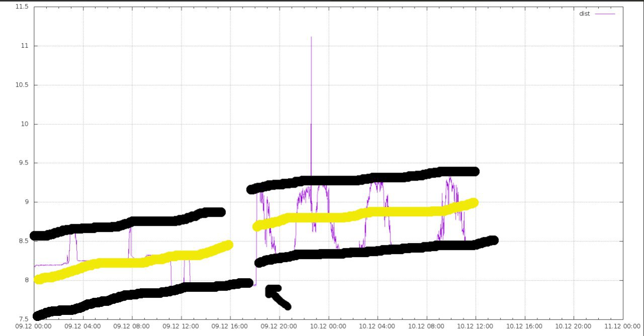
Task: Click the x-axis label 09.12 12:00
Action: pyautogui.click(x=182, y=326)
